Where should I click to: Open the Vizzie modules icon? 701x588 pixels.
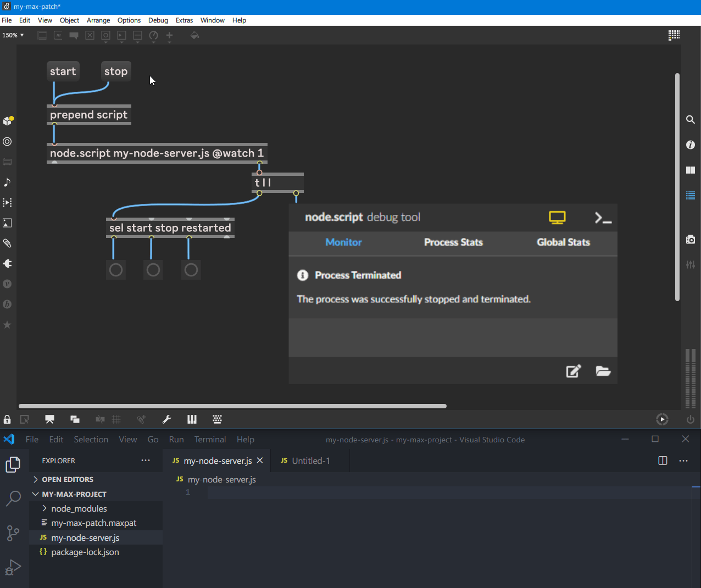tap(7, 284)
